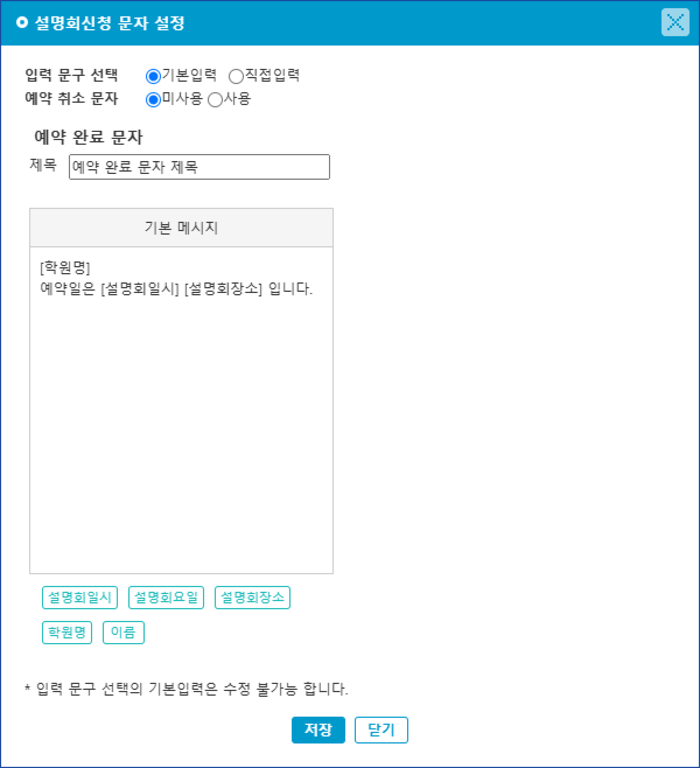Click the circle bullet icon in title bar

coord(22,22)
